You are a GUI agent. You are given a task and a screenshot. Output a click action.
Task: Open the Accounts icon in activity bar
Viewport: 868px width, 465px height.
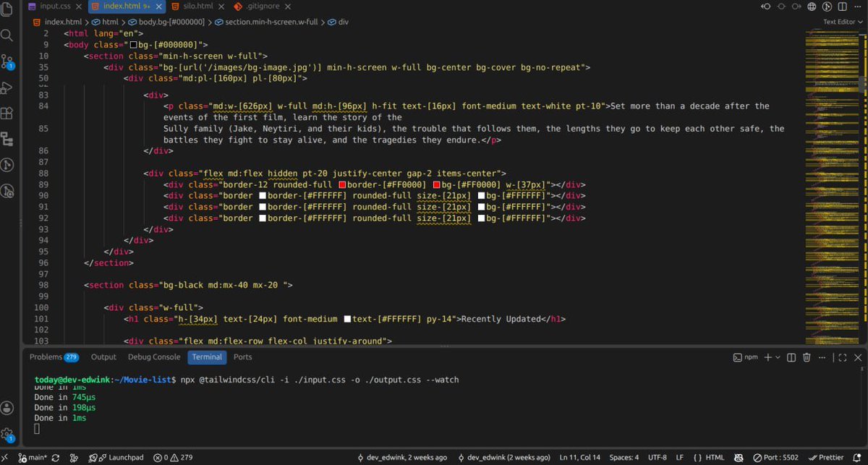[x=7, y=409]
